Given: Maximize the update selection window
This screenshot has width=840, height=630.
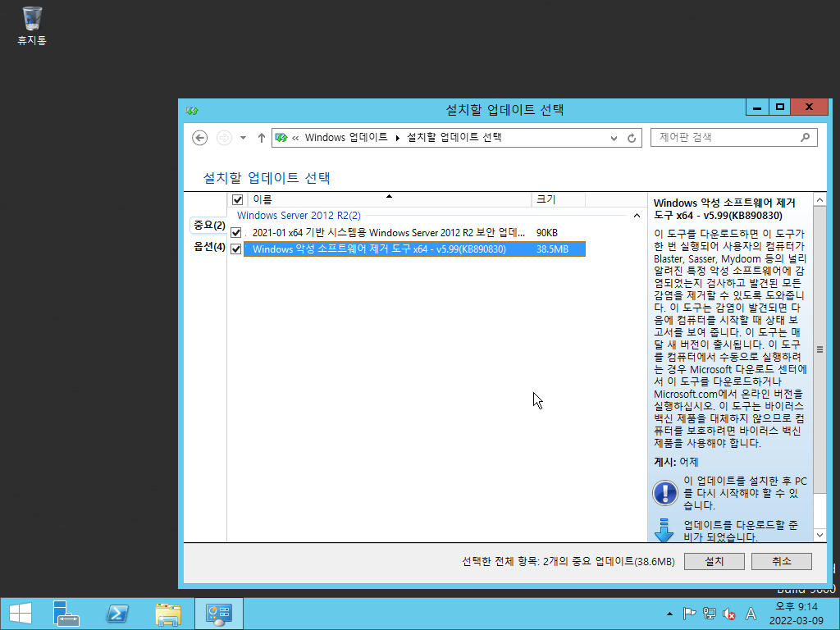Looking at the screenshot, I should click(780, 107).
